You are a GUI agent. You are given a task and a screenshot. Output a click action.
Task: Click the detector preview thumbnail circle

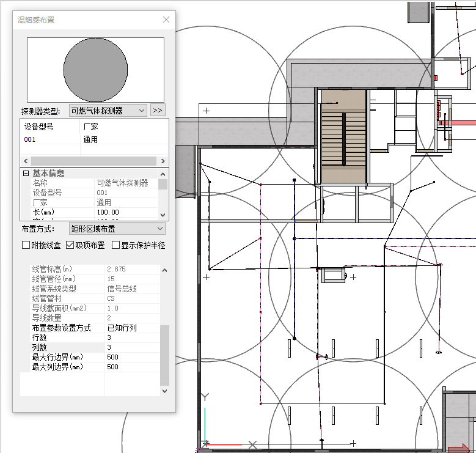pyautogui.click(x=95, y=69)
